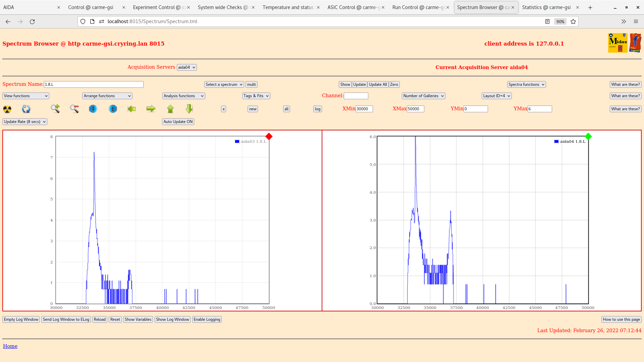Click the blue circle up-arrows icon
Image resolution: width=644 pixels, height=362 pixels.
click(x=113, y=109)
